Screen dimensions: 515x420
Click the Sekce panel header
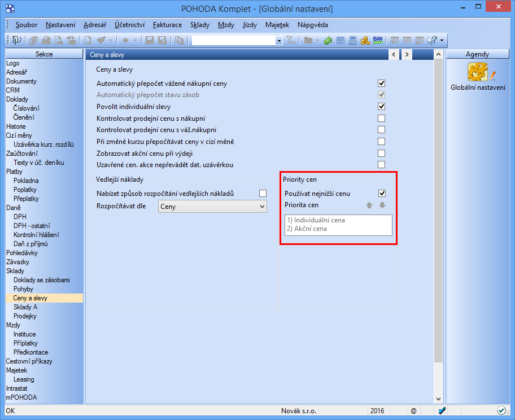[44, 54]
